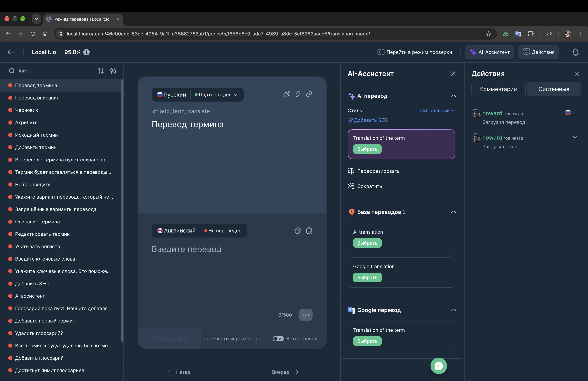Click the comment-search icon in English card
This screenshot has height=381, width=588.
point(309,231)
